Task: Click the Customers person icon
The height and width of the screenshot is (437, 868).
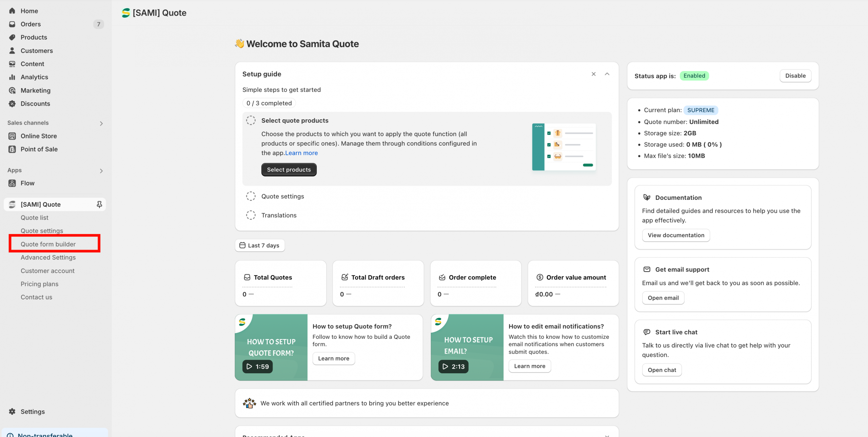Action: (12, 50)
